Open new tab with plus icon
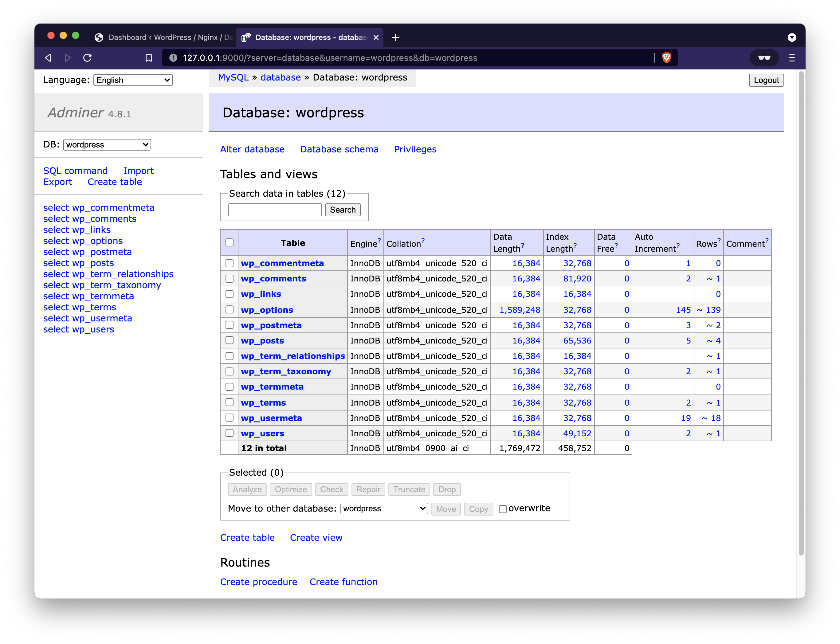 point(396,37)
